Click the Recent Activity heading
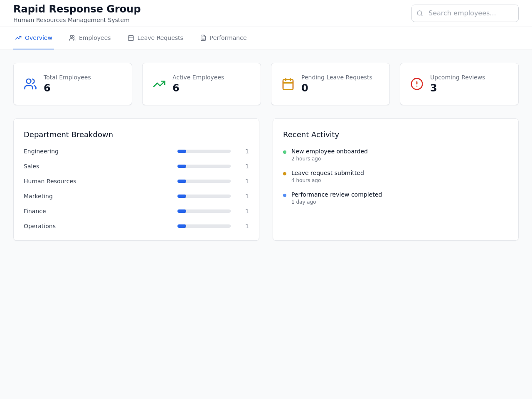This screenshot has height=399, width=532. [311, 135]
